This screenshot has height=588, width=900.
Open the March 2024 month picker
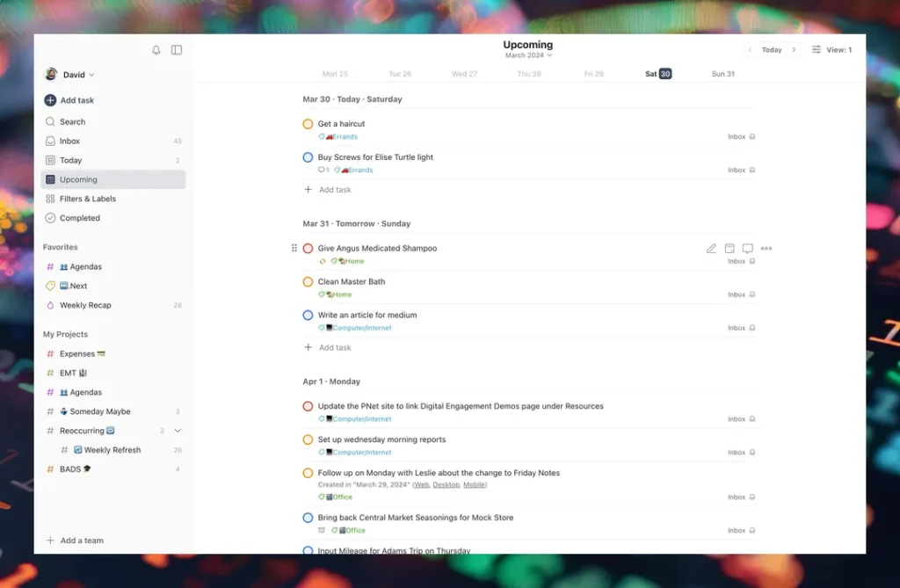coord(528,55)
